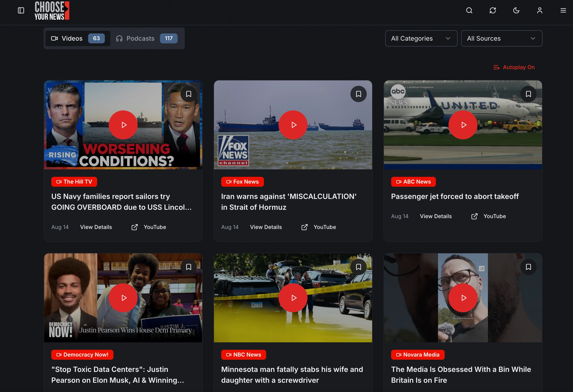Bookmark the Minnesota man video

click(x=359, y=267)
